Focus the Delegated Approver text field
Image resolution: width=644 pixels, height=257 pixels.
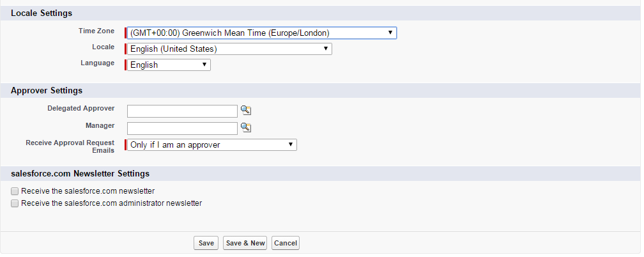click(182, 111)
